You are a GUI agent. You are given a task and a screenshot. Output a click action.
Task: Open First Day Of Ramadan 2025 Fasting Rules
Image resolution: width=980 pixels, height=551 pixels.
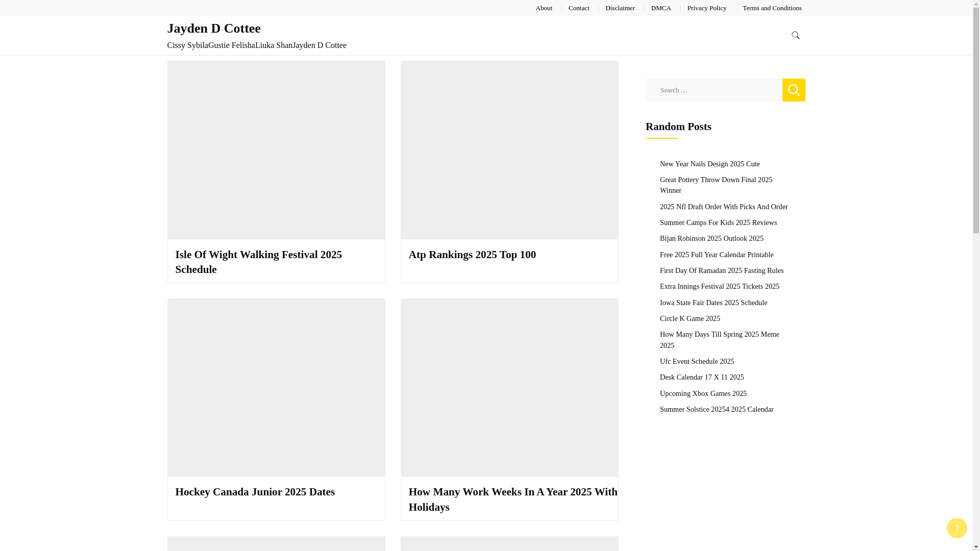pyautogui.click(x=721, y=270)
